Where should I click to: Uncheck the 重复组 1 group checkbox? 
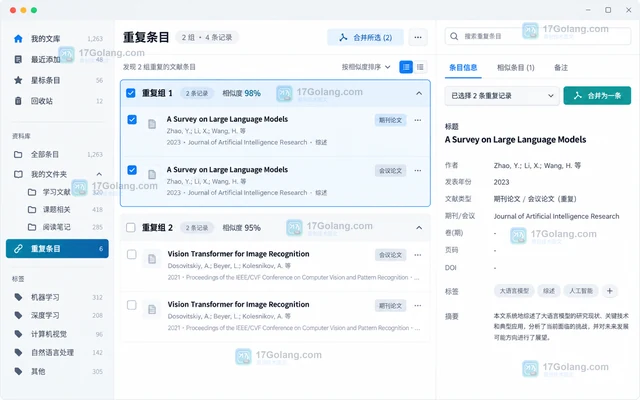[x=131, y=93]
